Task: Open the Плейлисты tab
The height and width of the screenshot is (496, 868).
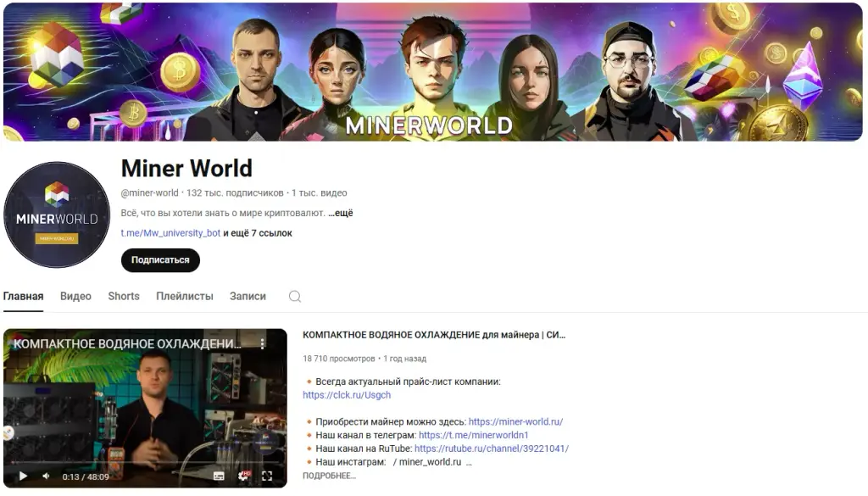Action: pos(184,296)
